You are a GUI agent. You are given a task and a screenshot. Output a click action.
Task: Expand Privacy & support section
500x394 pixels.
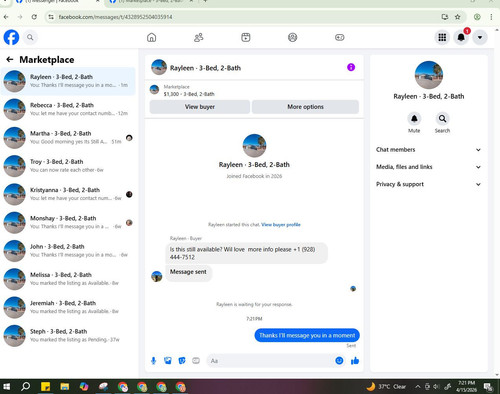tap(428, 184)
